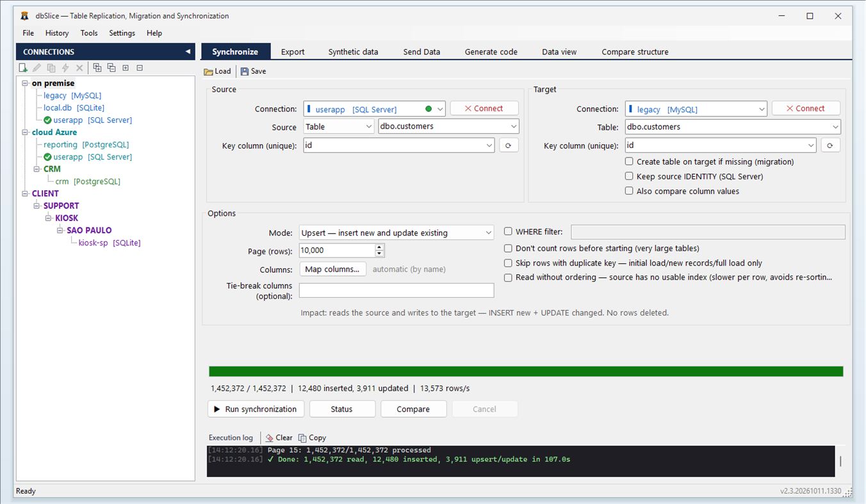Increase Page rows with the up arrow
Screen dimensions: 866x504
click(380, 247)
